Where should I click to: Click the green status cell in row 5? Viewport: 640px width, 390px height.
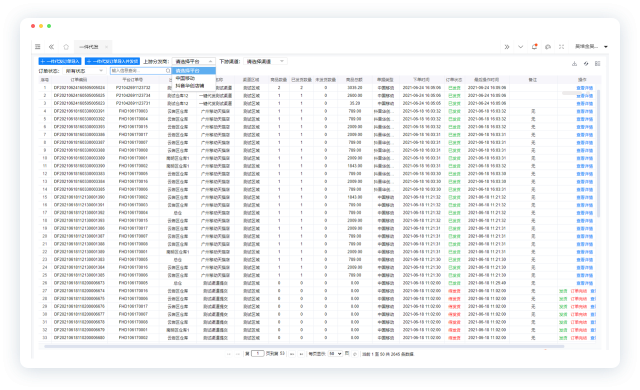click(454, 119)
